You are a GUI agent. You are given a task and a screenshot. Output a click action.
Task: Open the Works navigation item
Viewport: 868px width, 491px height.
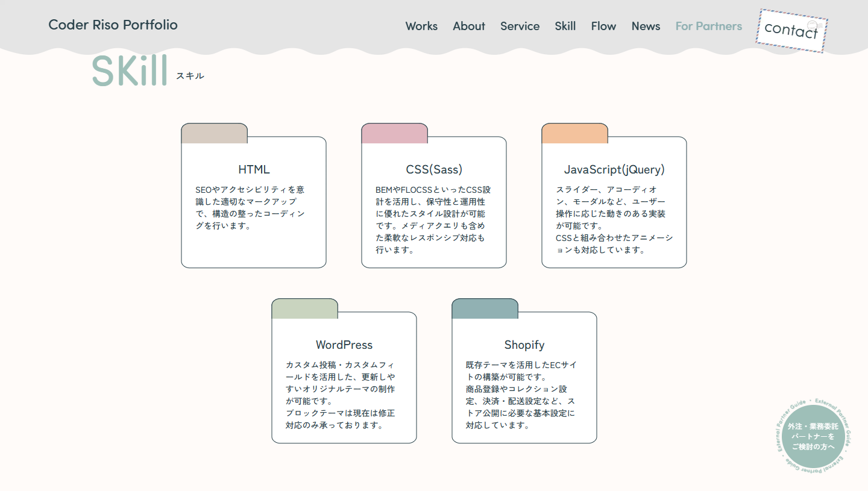pyautogui.click(x=421, y=26)
